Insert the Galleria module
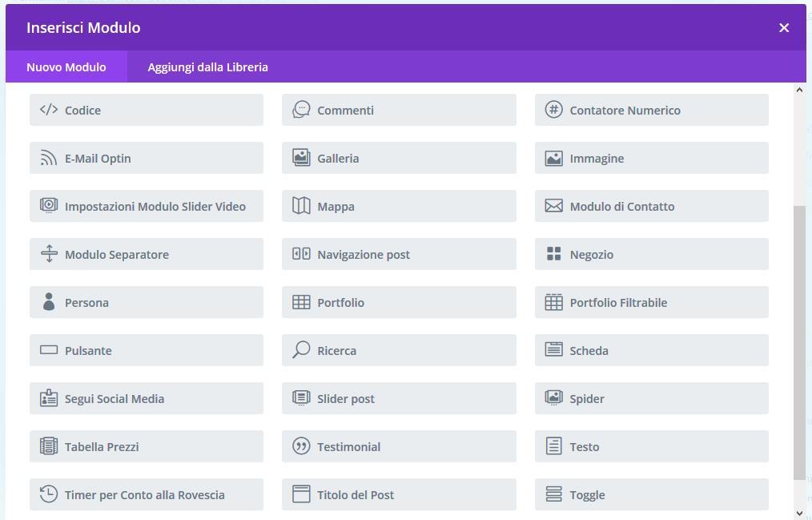This screenshot has height=520, width=812. tap(399, 158)
